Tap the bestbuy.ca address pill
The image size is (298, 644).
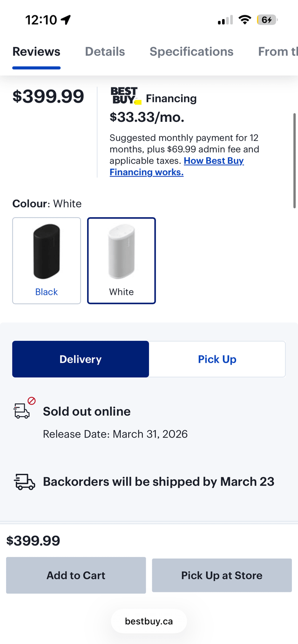click(x=149, y=621)
